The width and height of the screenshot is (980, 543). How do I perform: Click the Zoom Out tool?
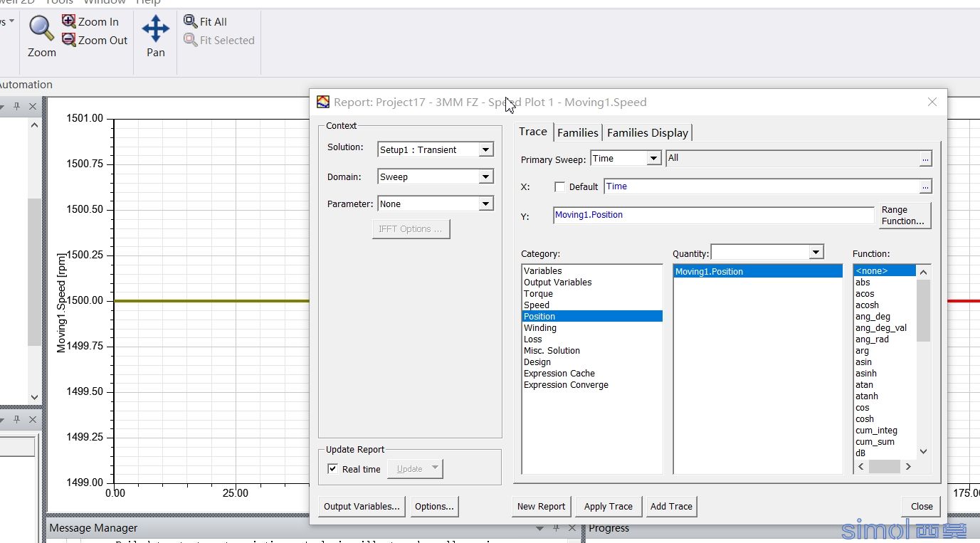[x=94, y=40]
